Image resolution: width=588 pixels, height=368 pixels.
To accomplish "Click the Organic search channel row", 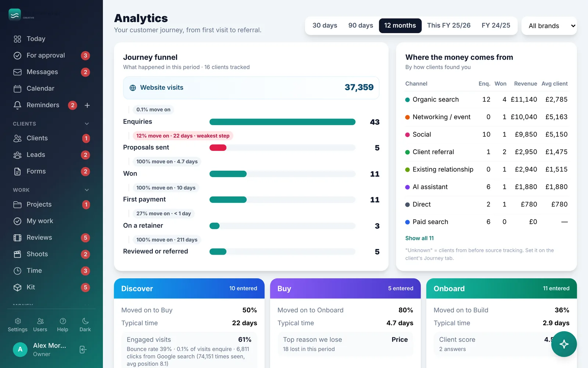I will [x=487, y=99].
